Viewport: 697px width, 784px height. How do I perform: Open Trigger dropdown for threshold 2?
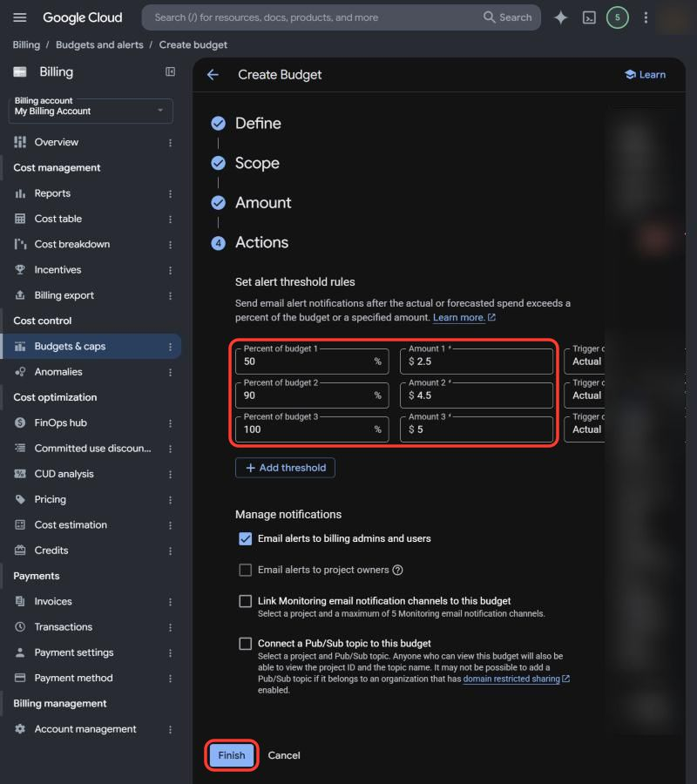click(x=584, y=395)
